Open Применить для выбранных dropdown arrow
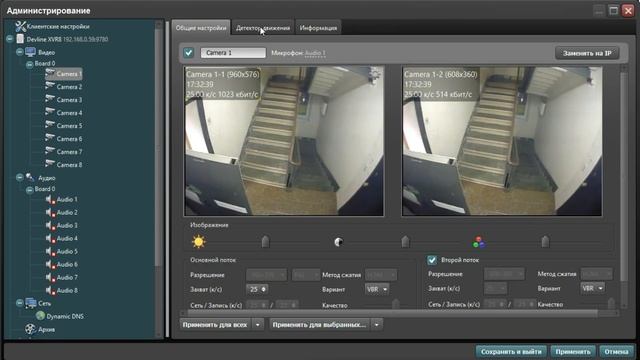The width and height of the screenshot is (640, 360). [376, 325]
